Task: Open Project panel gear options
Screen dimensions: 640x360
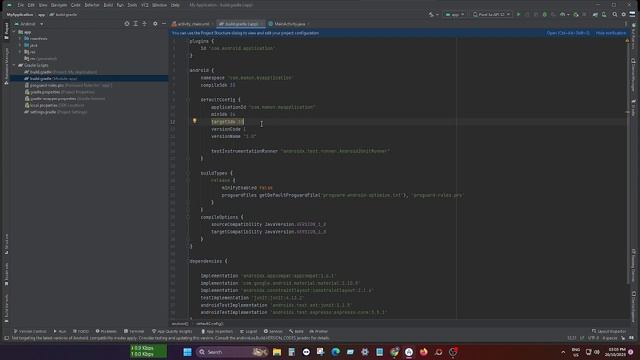Action: 155,24
